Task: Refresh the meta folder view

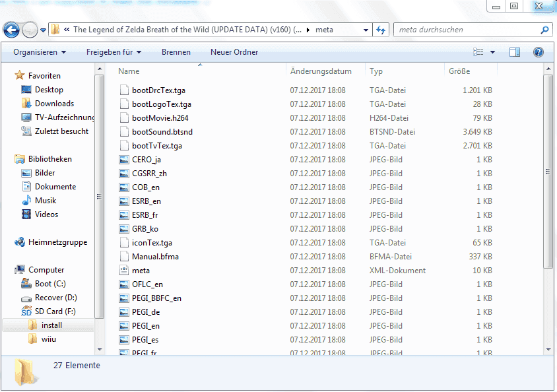Action: pos(381,30)
